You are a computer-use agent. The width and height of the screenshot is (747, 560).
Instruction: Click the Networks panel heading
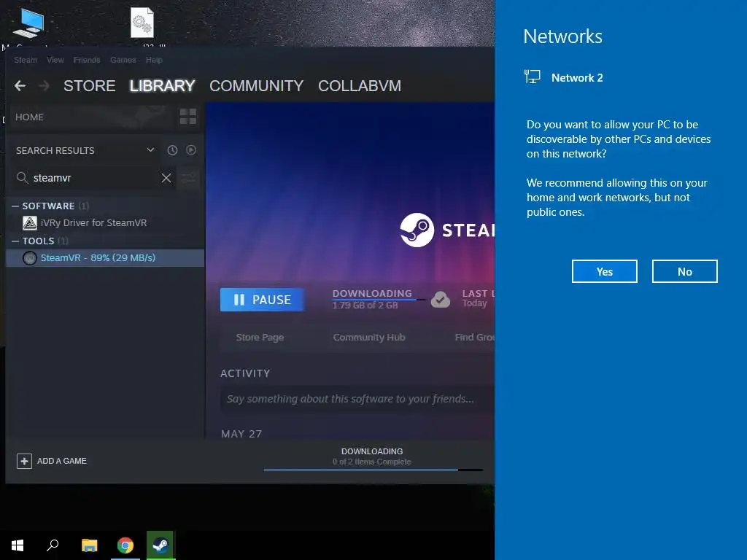click(562, 36)
